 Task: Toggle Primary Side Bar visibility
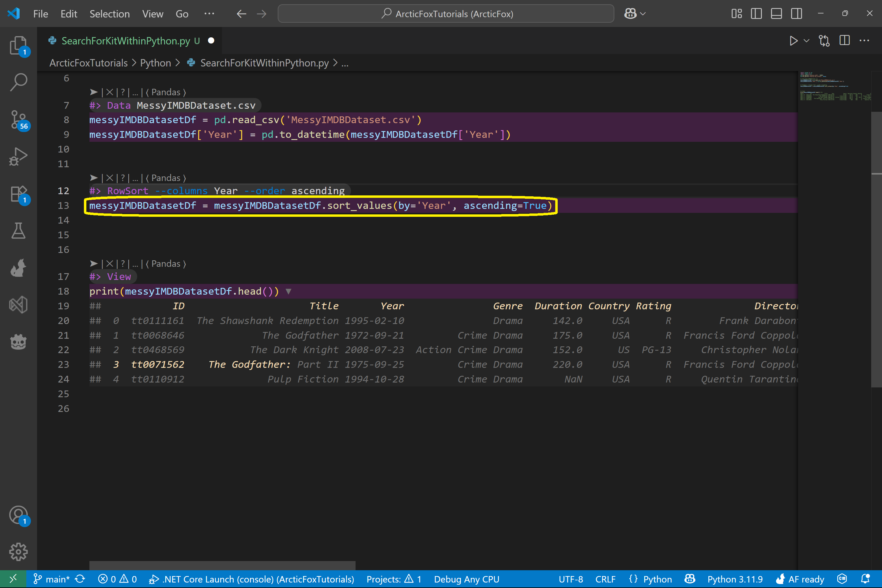tap(756, 14)
